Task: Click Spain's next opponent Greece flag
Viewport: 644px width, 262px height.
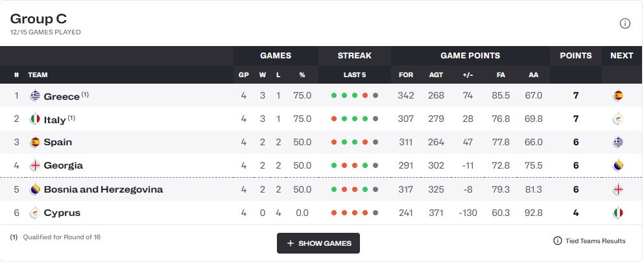Action: pos(618,143)
